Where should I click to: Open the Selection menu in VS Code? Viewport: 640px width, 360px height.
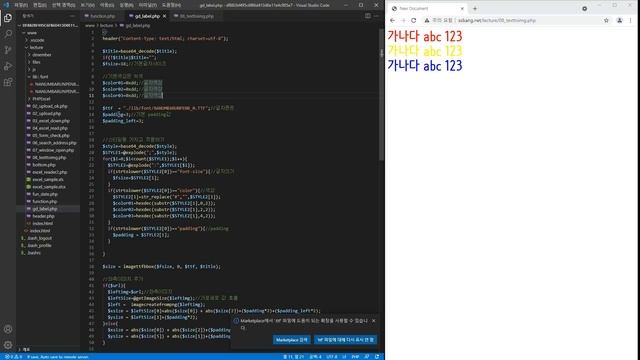(63, 5)
